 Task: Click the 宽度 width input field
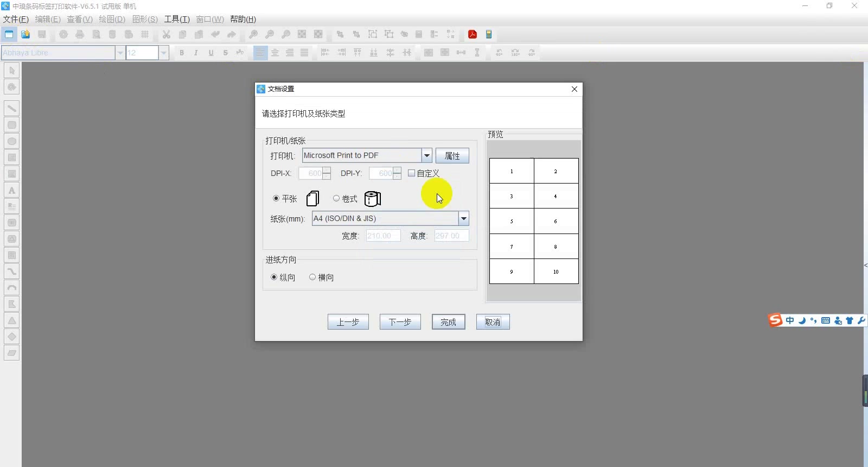[x=383, y=236]
